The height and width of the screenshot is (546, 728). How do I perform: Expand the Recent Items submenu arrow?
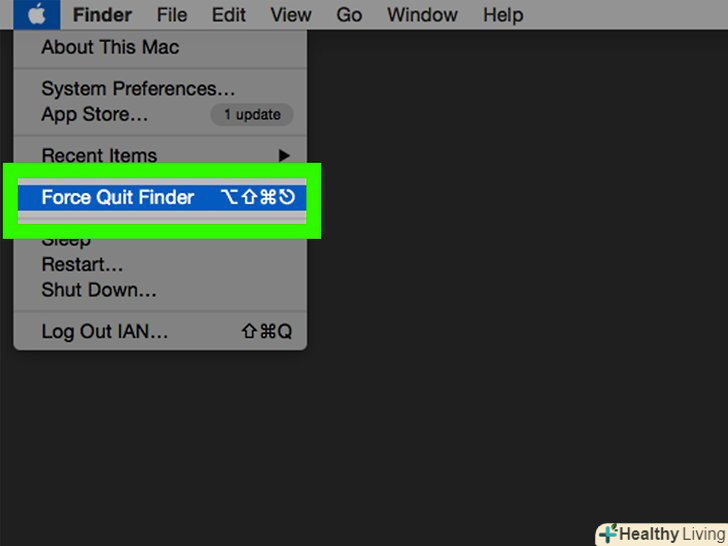click(x=284, y=156)
